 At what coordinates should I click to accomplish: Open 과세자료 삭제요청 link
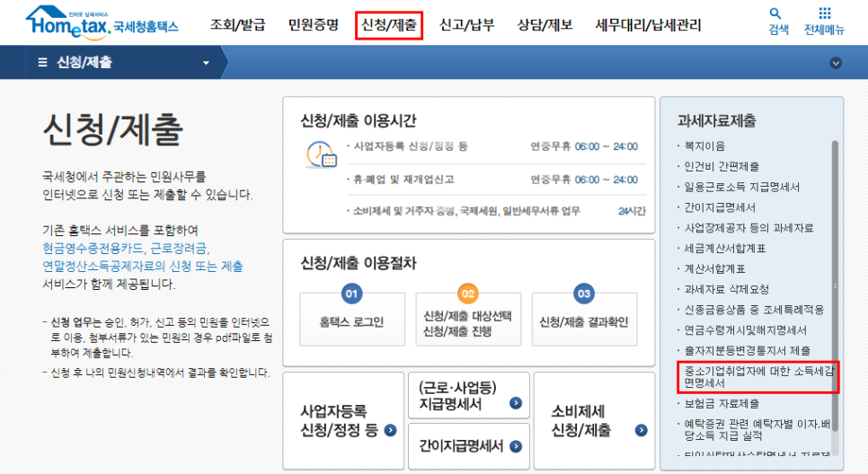point(726,289)
